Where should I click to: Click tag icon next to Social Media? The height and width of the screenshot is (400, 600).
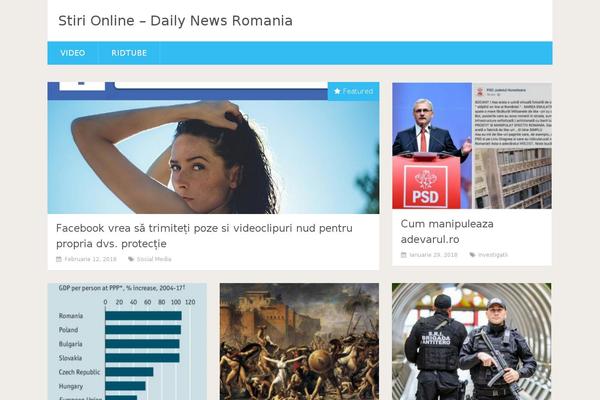[131, 259]
